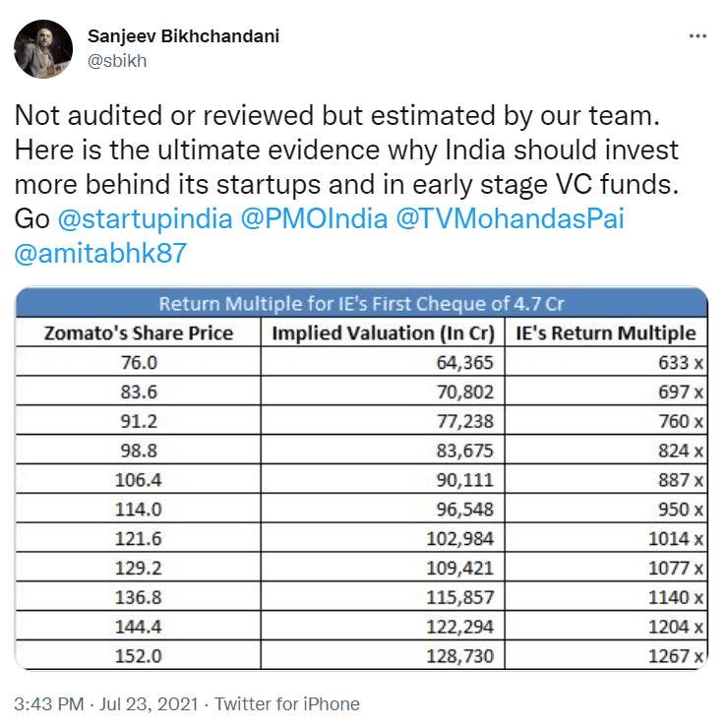
Task: Click the @amitabhk87 mention
Action: pyautogui.click(x=100, y=252)
